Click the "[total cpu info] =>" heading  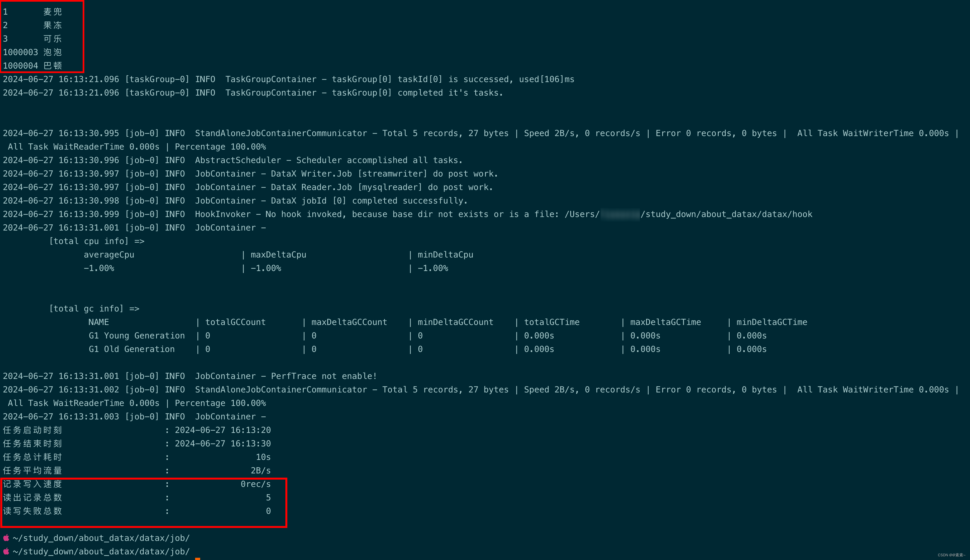click(96, 241)
